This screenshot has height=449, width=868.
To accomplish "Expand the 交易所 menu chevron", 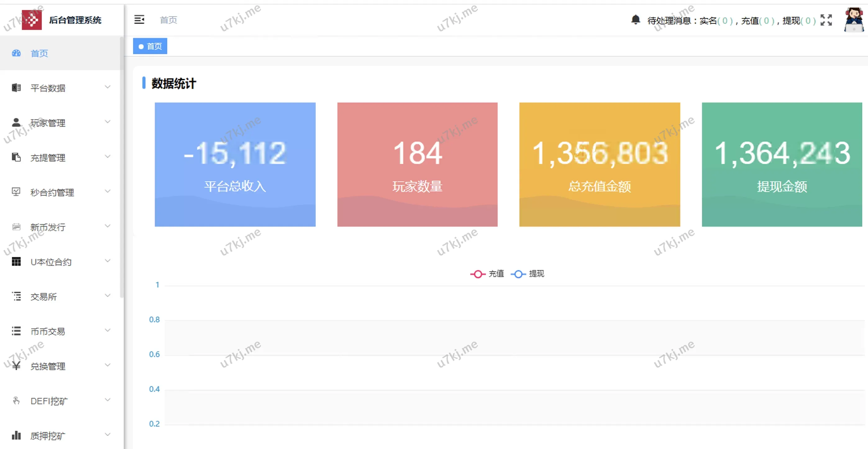I will coord(107,296).
